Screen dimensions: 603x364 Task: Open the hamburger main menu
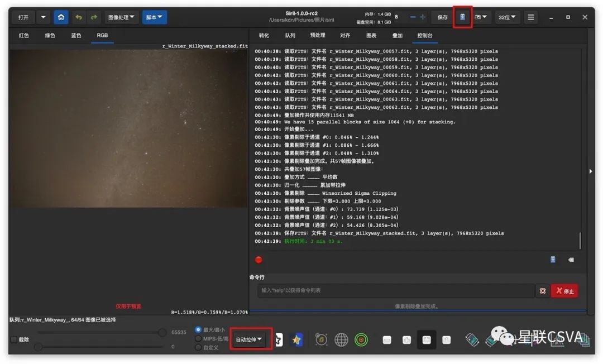point(530,17)
